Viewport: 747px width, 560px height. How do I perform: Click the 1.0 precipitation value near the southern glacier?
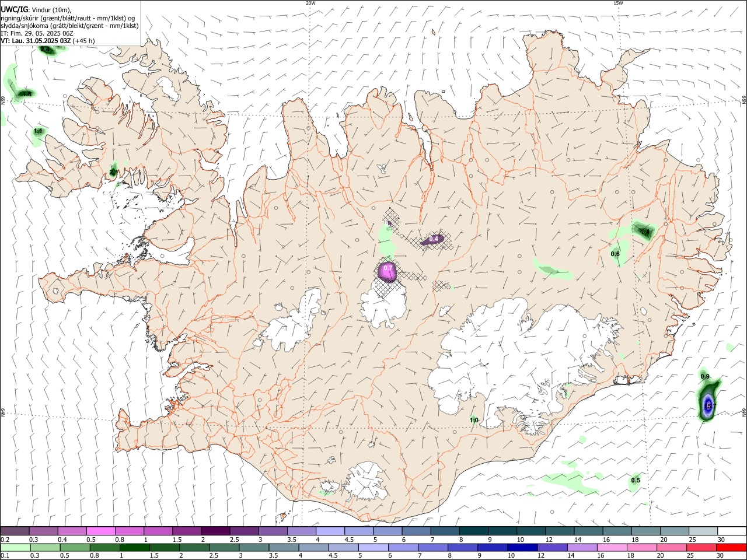coord(474,420)
